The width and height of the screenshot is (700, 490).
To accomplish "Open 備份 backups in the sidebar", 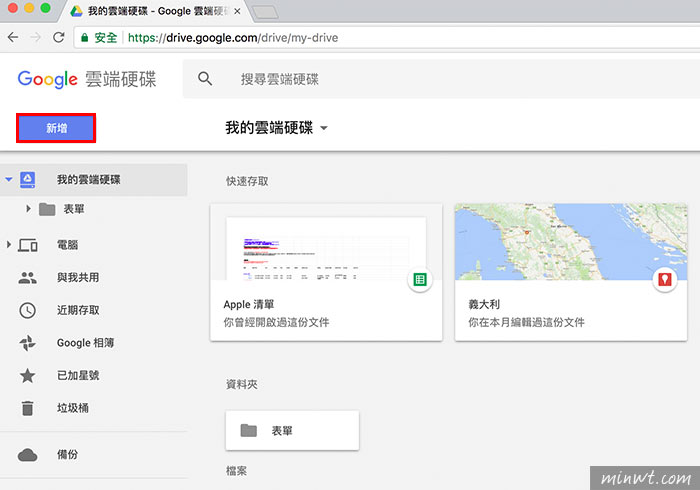I will coord(67,454).
